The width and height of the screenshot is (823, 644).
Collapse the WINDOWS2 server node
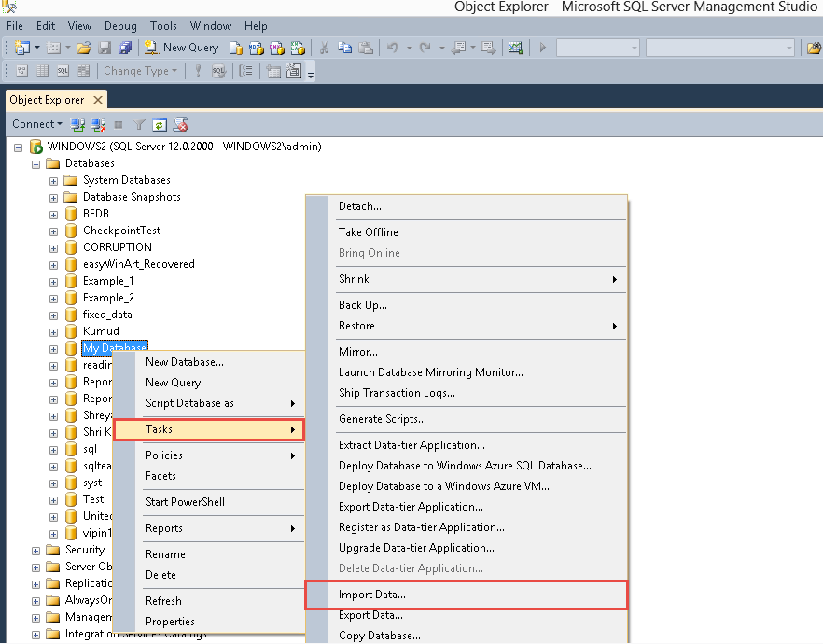19,147
